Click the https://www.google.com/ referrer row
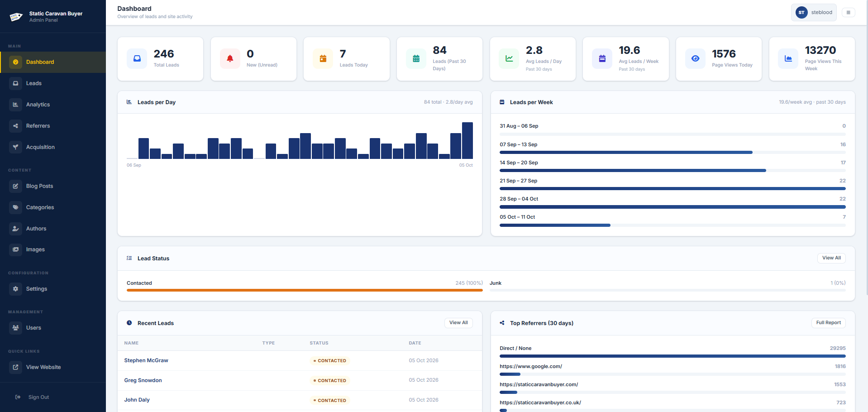Image resolution: width=868 pixels, height=412 pixels. coord(672,370)
